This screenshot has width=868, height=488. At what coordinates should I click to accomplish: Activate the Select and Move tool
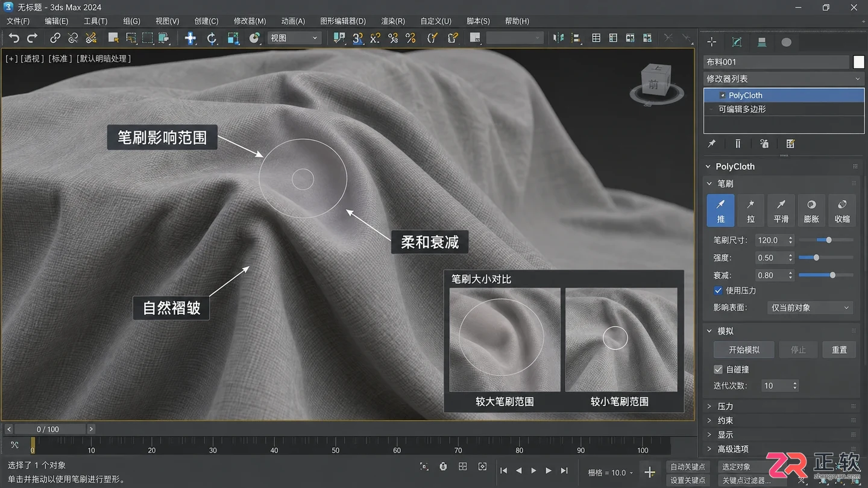click(x=190, y=38)
